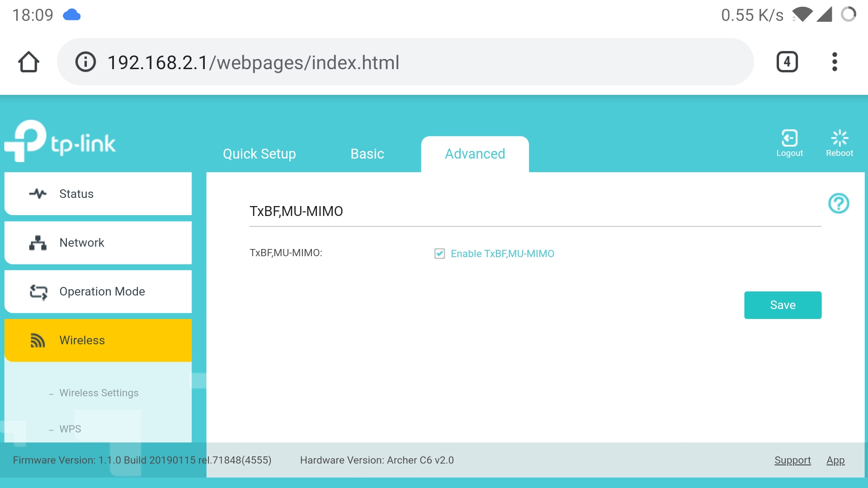The height and width of the screenshot is (488, 868).
Task: Click the Network topology icon
Action: click(x=38, y=243)
